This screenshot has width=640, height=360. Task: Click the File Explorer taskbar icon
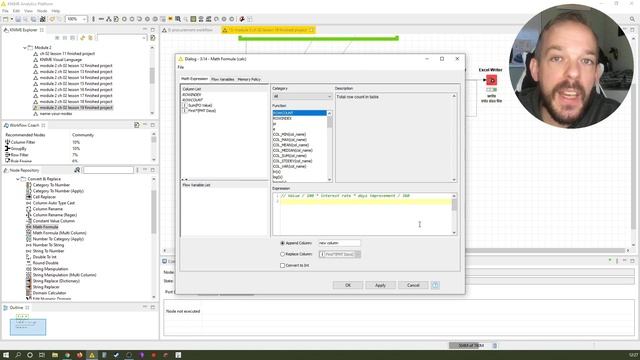coord(55,355)
